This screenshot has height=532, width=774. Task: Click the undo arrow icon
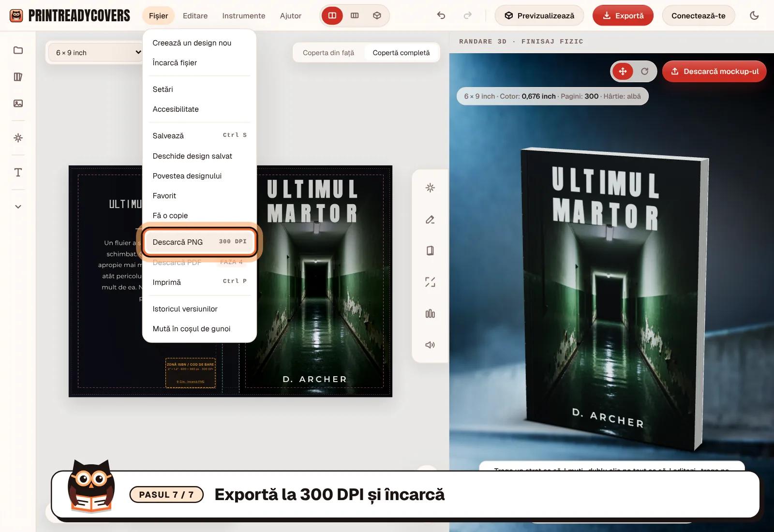click(441, 15)
